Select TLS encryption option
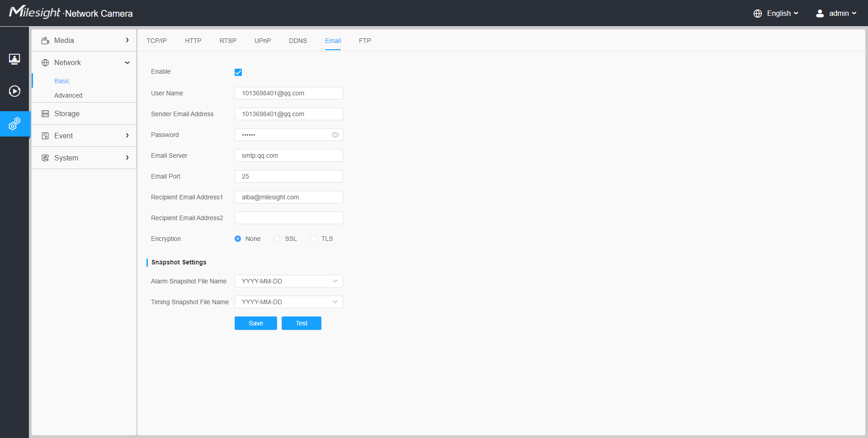Screen dimensions: 868x438 [314, 239]
